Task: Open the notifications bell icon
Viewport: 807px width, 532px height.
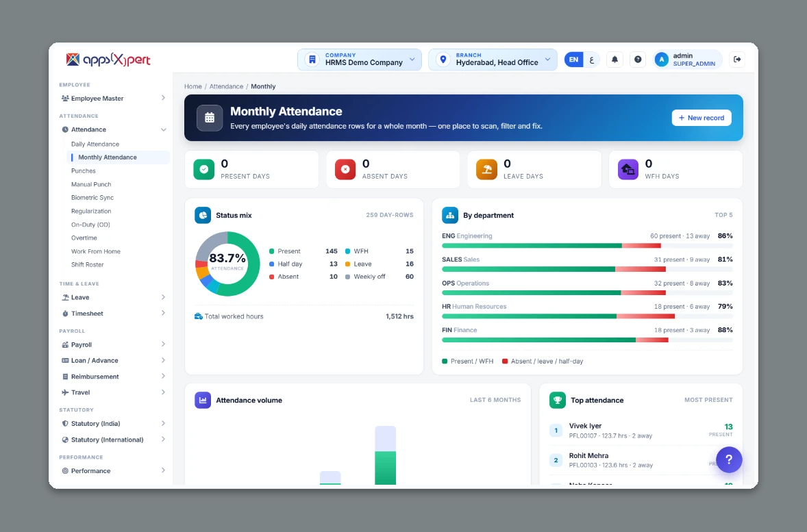Action: click(614, 60)
